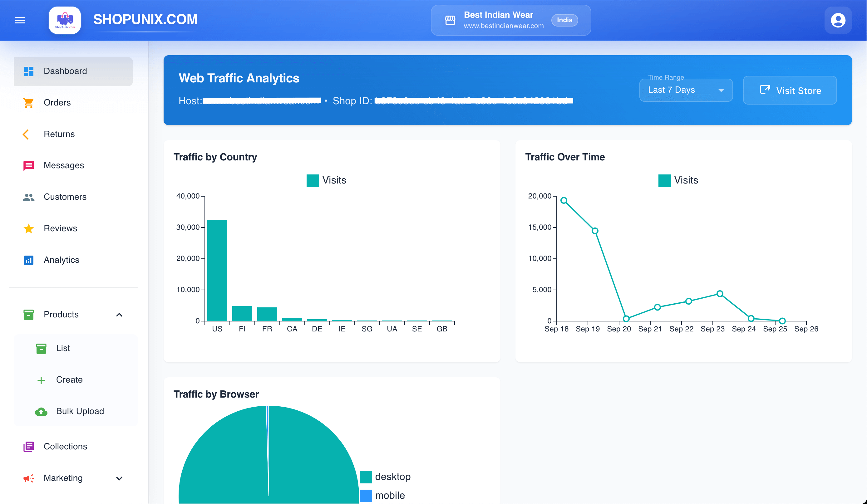Click the Traffic Over Time heading
This screenshot has width=867, height=504.
click(564, 157)
